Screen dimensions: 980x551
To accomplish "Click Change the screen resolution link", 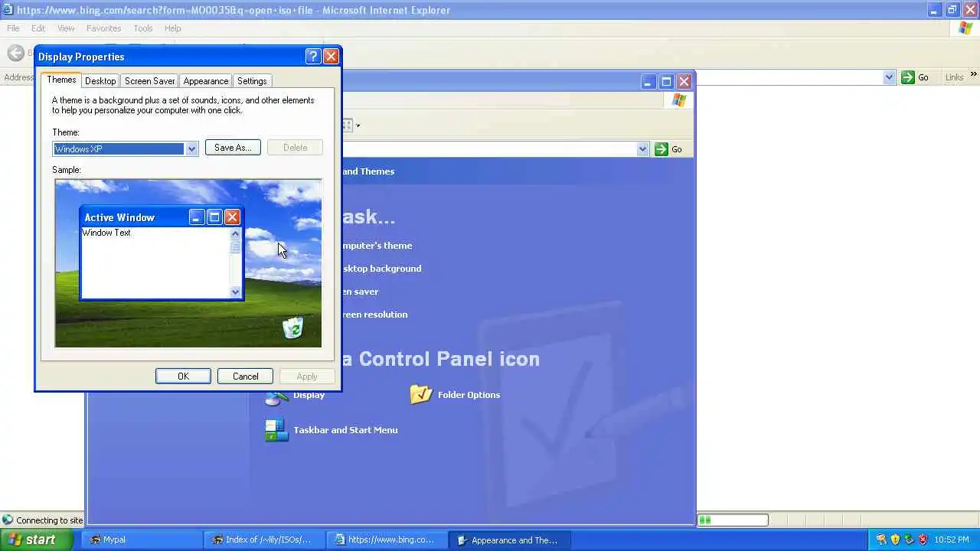I will click(x=374, y=315).
